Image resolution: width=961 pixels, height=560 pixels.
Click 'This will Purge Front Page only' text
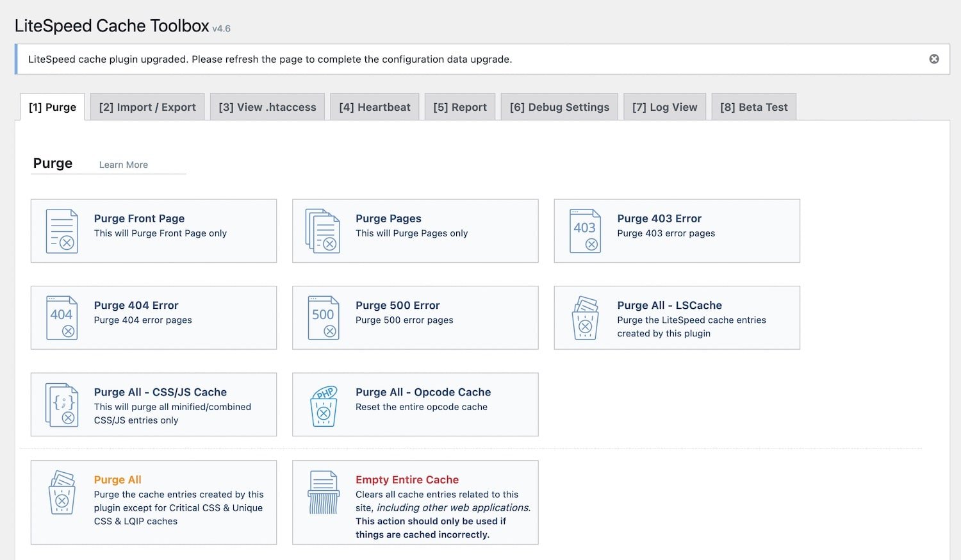coord(160,233)
